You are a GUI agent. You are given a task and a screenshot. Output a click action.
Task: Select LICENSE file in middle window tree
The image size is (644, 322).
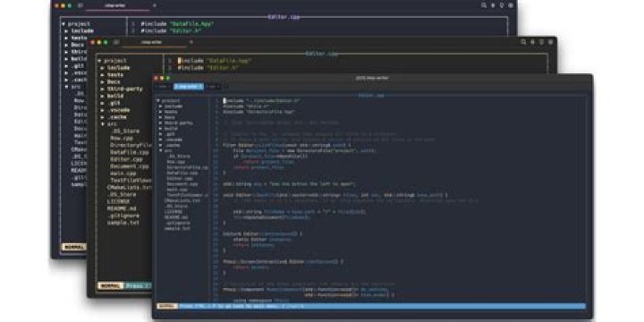point(118,201)
